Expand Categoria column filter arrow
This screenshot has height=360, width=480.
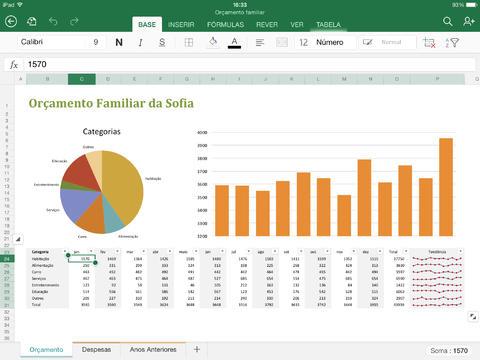[x=65, y=251]
